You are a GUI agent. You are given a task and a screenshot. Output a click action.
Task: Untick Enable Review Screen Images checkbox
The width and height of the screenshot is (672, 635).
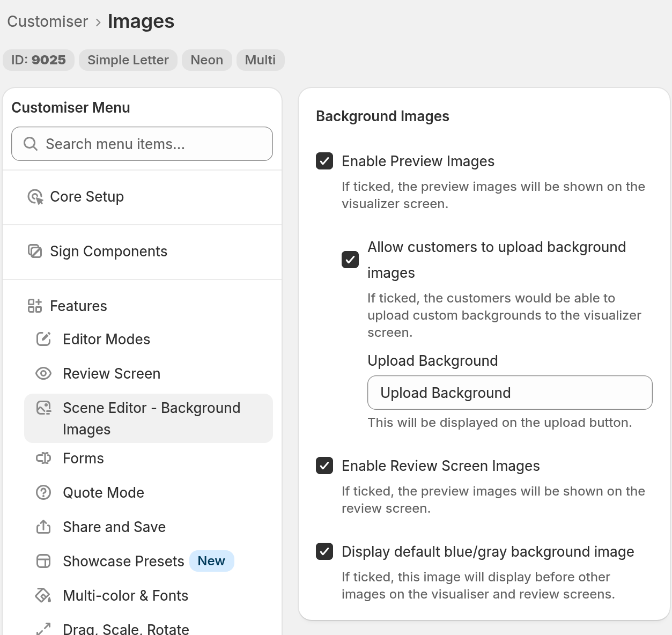click(x=324, y=466)
